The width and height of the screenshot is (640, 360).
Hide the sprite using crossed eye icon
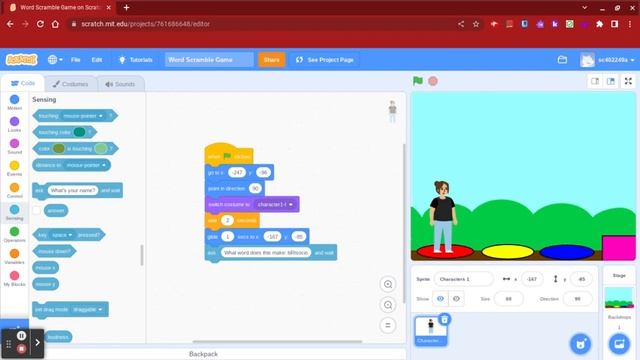pyautogui.click(x=456, y=299)
